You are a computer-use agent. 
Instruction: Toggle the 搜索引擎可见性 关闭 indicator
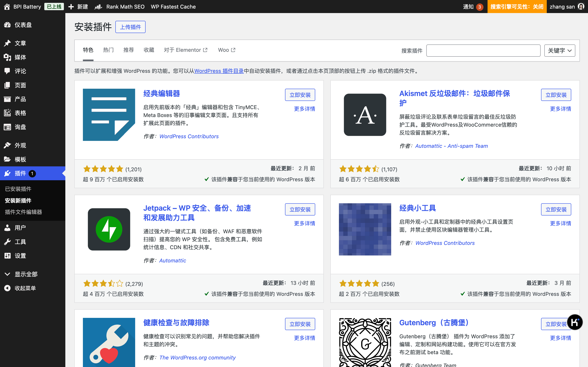coord(517,7)
